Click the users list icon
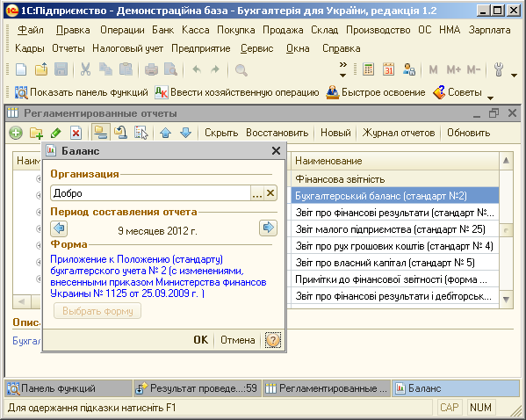The width and height of the screenshot is (526, 420). tap(409, 69)
